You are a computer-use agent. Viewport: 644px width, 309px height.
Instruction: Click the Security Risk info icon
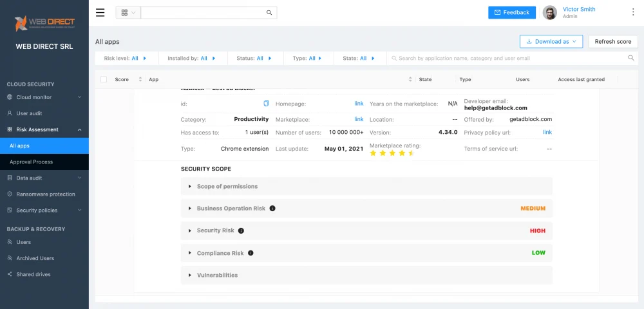coord(241,230)
